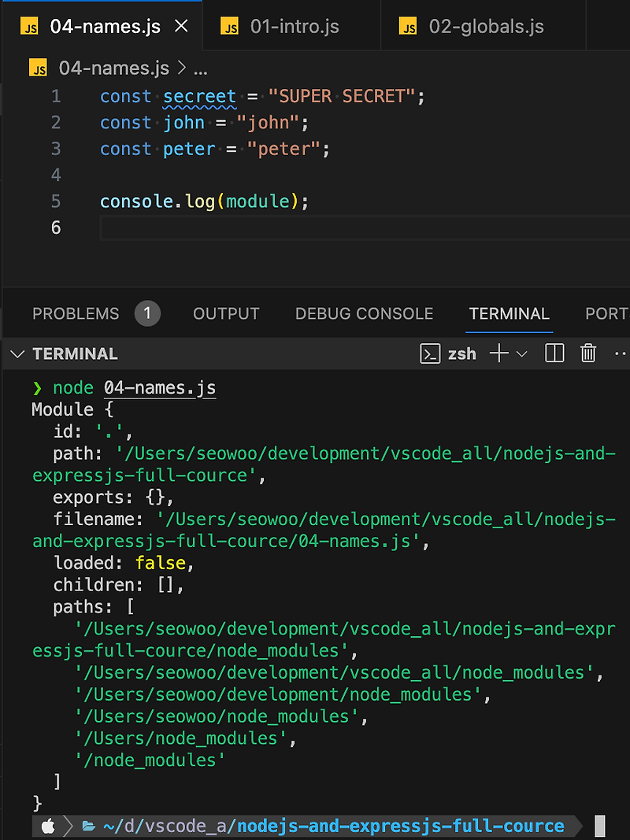Open the PORTS panel tab
The width and height of the screenshot is (630, 840).
pyautogui.click(x=607, y=313)
